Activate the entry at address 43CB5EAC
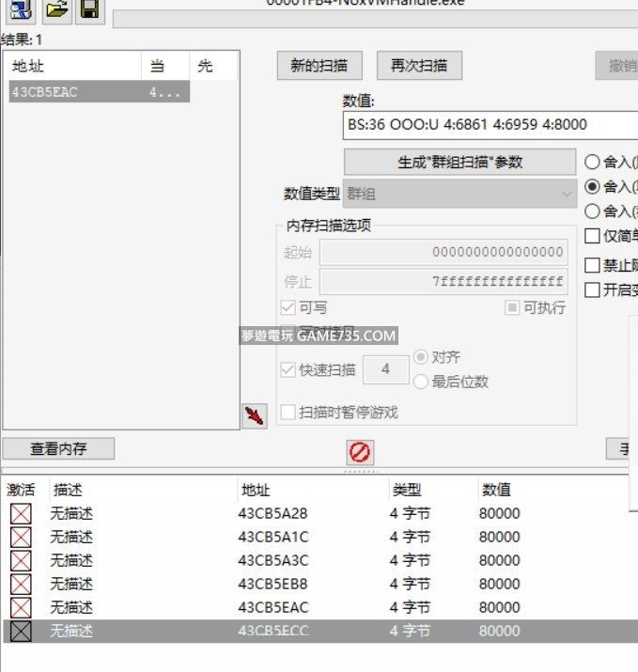Viewport: 638px width, 672px height. click(21, 608)
